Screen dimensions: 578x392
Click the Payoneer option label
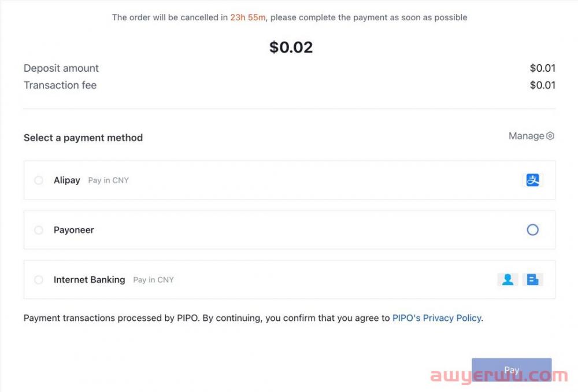pos(74,230)
